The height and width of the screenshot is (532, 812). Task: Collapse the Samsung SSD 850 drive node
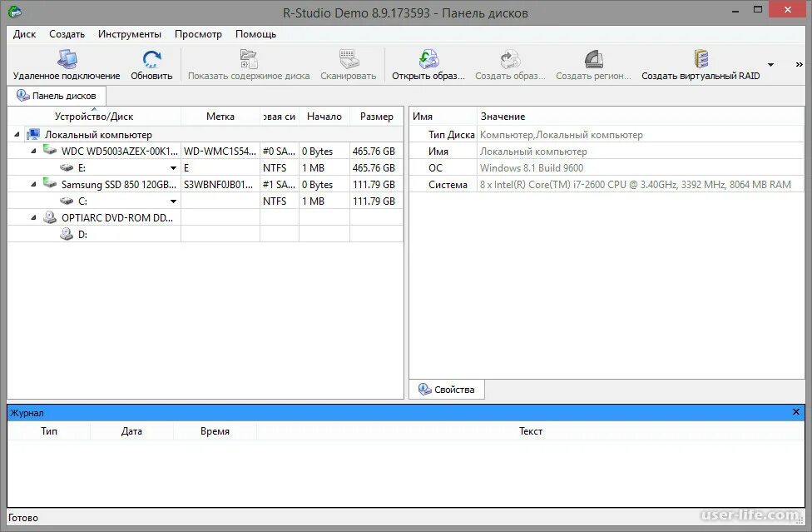click(33, 185)
